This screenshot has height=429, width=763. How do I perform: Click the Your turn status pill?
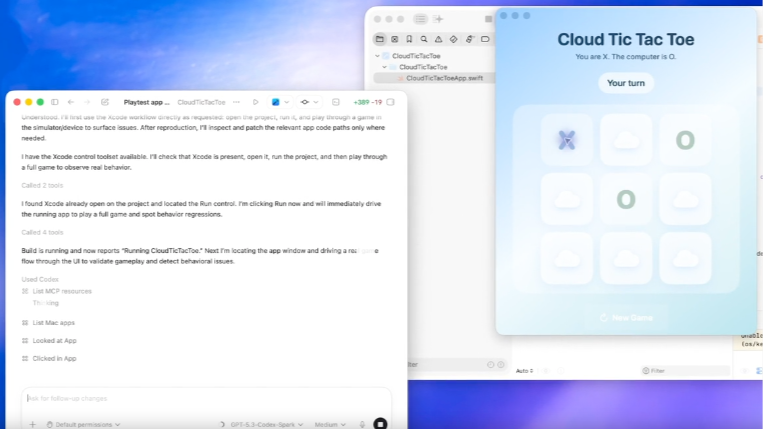click(x=626, y=83)
